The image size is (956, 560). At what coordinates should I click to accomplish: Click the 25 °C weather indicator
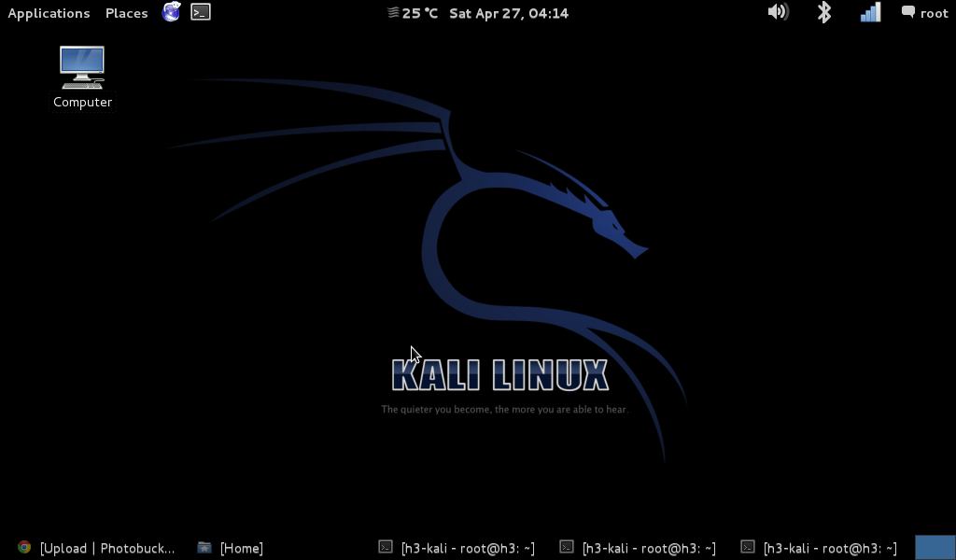coord(413,13)
